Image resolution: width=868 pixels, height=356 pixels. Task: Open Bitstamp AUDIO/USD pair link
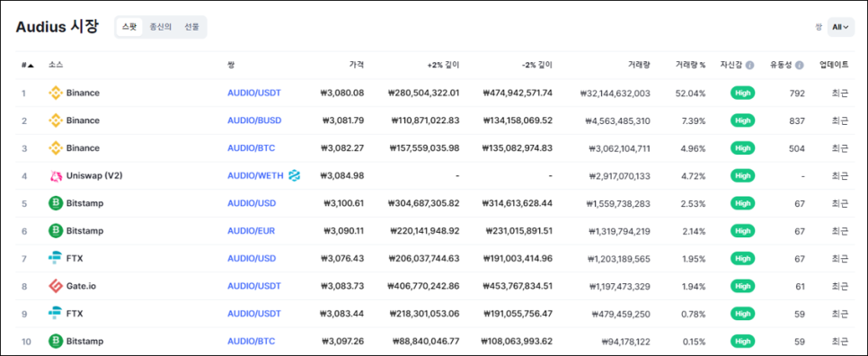(252, 203)
